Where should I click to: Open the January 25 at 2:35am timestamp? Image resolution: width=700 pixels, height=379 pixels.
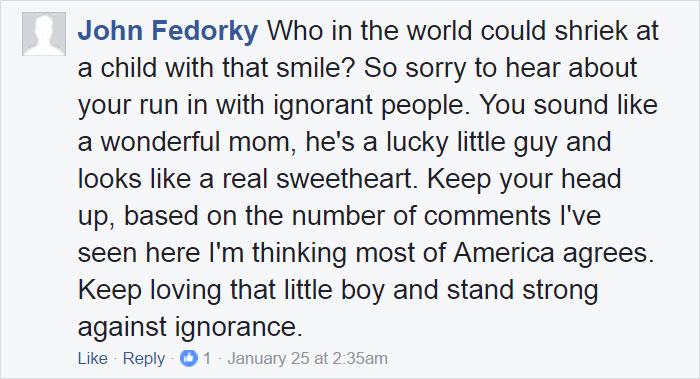(308, 358)
